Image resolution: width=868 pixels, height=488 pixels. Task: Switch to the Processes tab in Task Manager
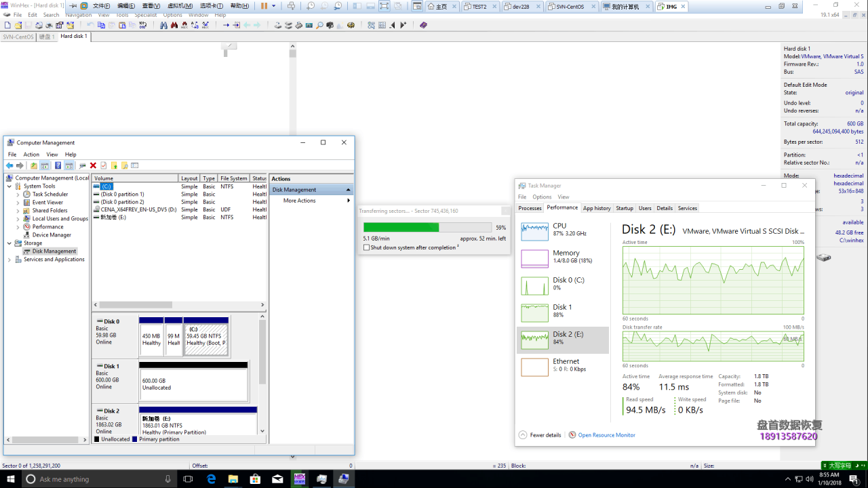click(530, 208)
